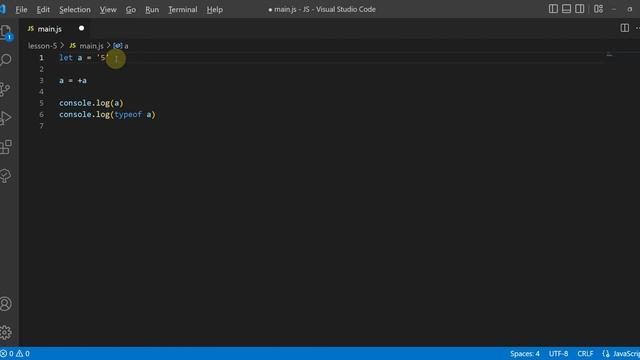Open the Run and Debug view
The image size is (640, 360).
coord(6,118)
